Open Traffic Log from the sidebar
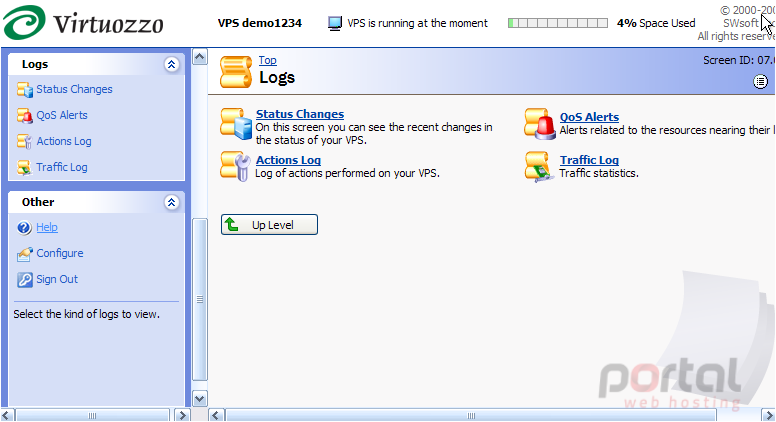 point(62,167)
